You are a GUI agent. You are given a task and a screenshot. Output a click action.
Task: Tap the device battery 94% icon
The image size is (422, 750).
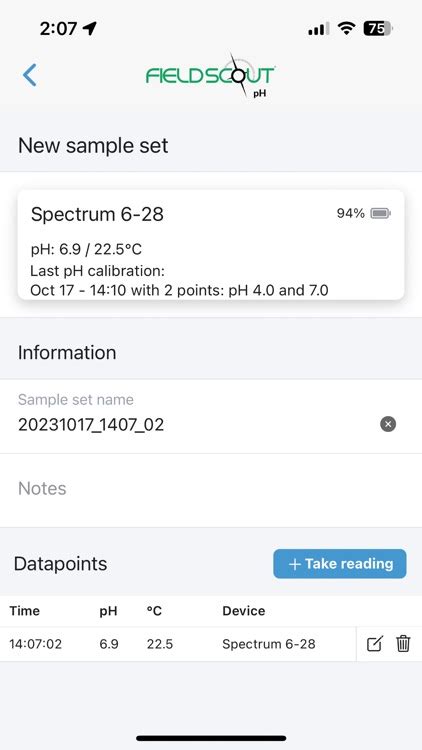point(381,213)
